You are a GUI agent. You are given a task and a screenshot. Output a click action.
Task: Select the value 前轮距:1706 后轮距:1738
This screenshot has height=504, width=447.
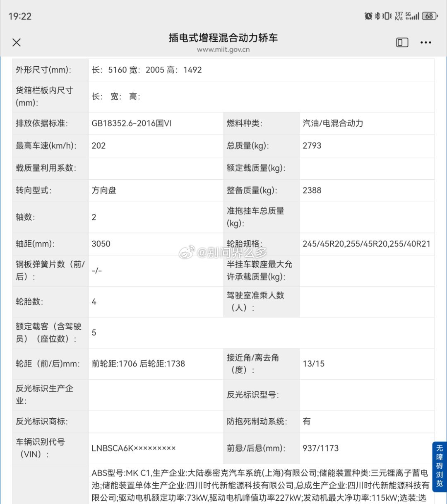click(138, 364)
